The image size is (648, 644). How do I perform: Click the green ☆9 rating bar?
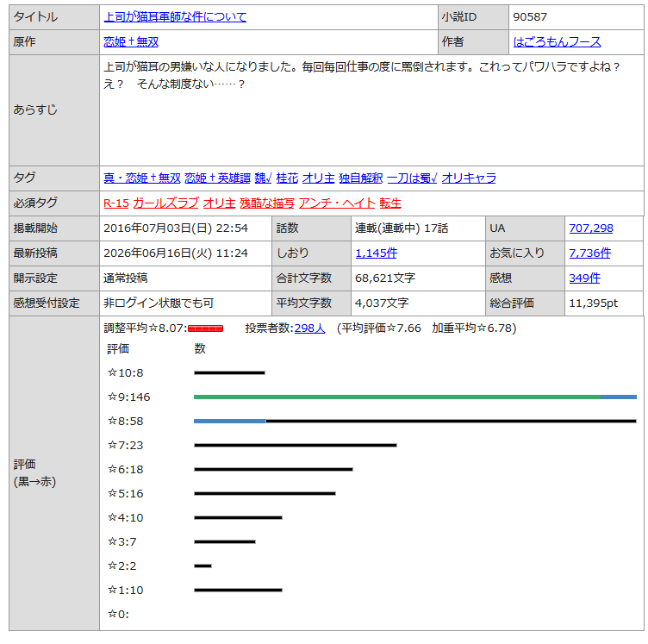(397, 397)
